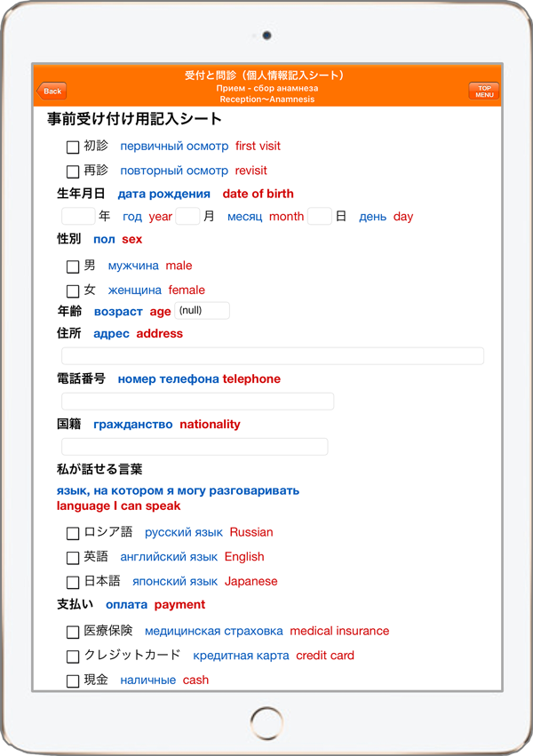Enable the 現金 cash checkbox
Viewport: 533px width, 756px height.
(73, 681)
